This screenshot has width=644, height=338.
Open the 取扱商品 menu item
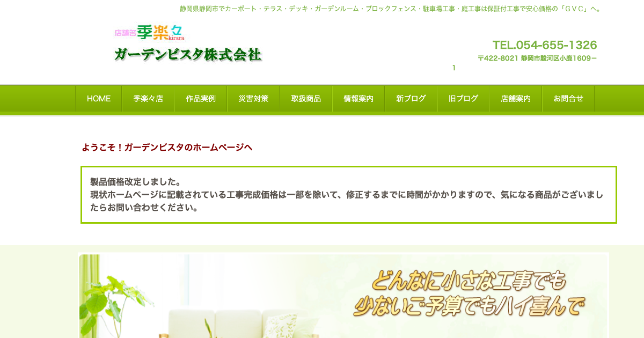pyautogui.click(x=306, y=99)
